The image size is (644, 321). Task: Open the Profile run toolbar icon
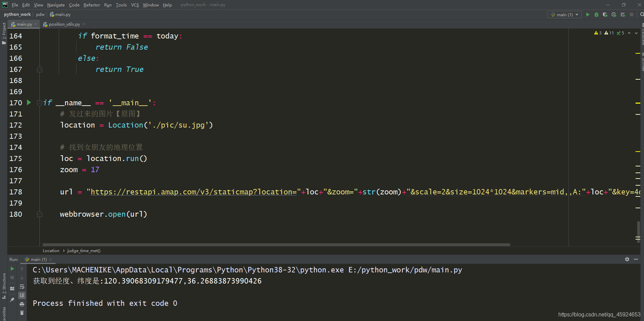(x=614, y=15)
